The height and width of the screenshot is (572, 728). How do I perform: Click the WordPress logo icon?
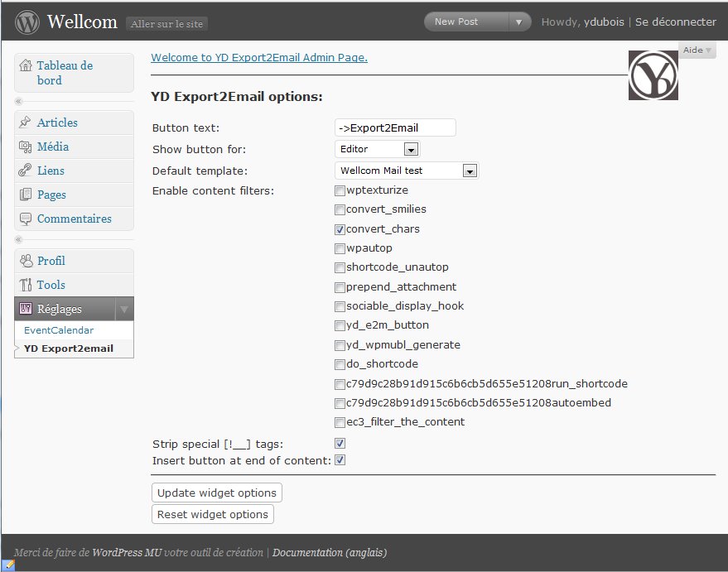tap(27, 22)
